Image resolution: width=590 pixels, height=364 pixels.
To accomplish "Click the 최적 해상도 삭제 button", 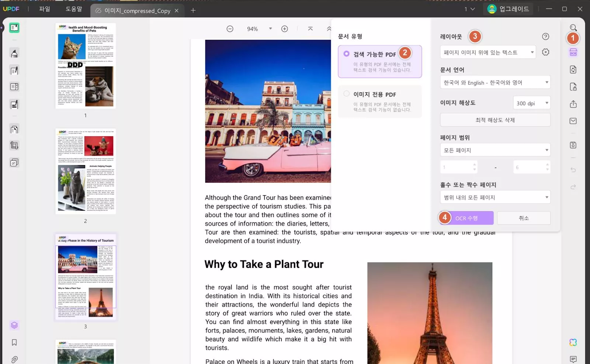I will [495, 120].
